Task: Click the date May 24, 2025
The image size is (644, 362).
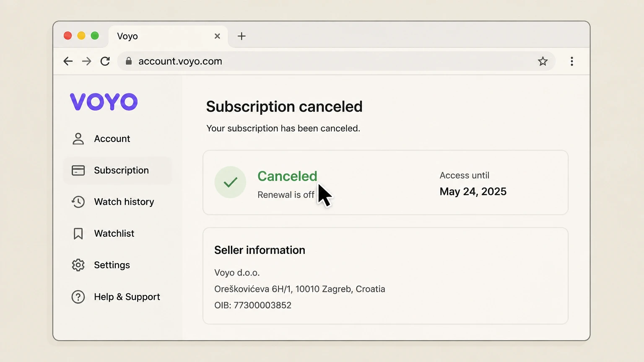Action: point(473,191)
